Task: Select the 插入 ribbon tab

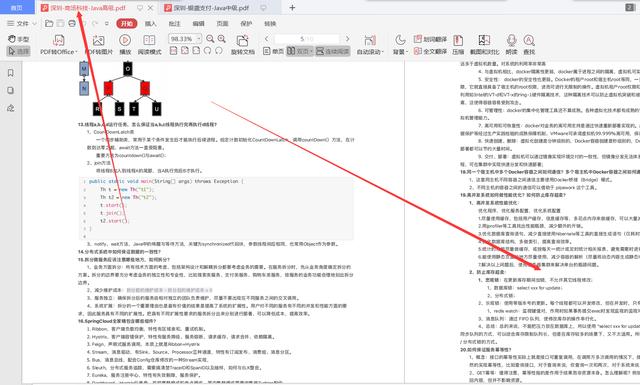Action: pyautogui.click(x=151, y=24)
